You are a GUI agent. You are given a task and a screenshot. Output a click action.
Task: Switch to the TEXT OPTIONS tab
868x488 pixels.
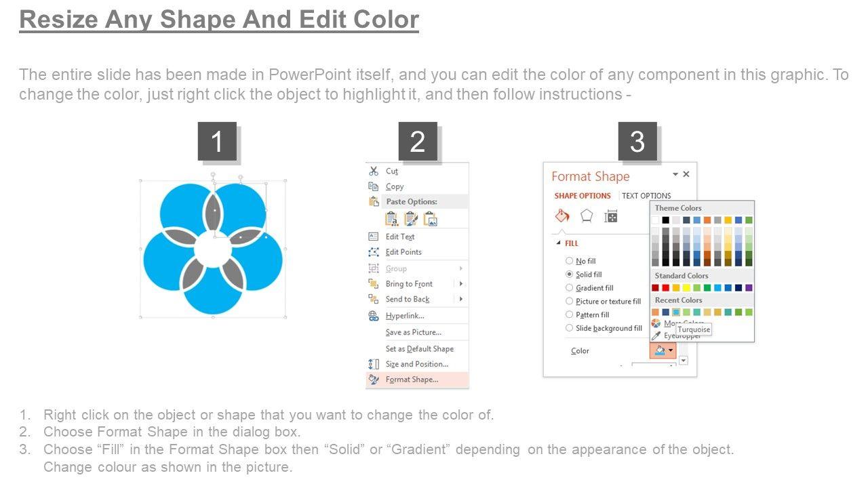coord(646,196)
